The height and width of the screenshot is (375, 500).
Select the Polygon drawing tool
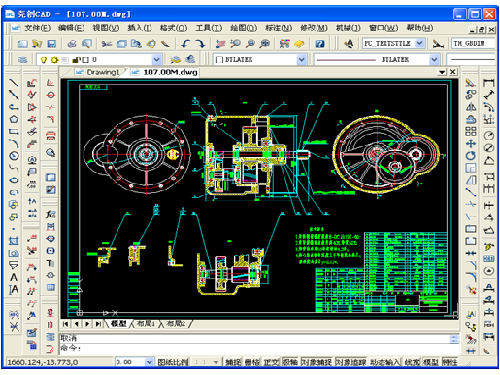(x=13, y=119)
